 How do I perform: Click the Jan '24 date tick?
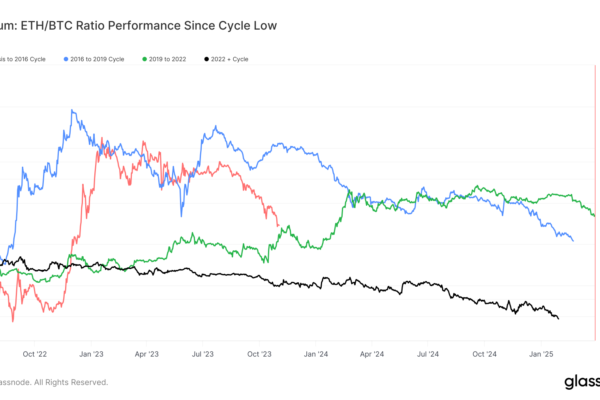click(x=318, y=353)
